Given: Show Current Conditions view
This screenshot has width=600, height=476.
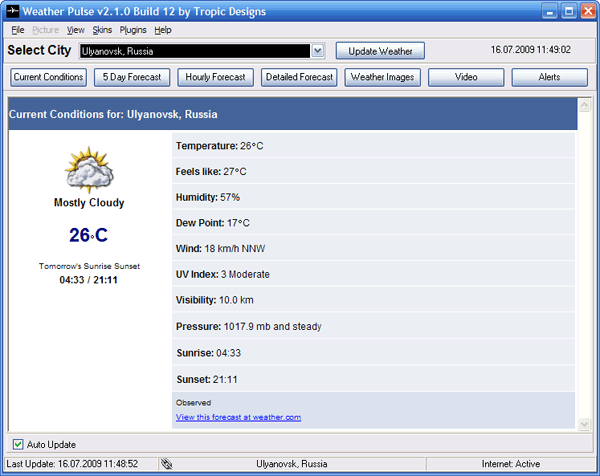Looking at the screenshot, I should (x=49, y=77).
